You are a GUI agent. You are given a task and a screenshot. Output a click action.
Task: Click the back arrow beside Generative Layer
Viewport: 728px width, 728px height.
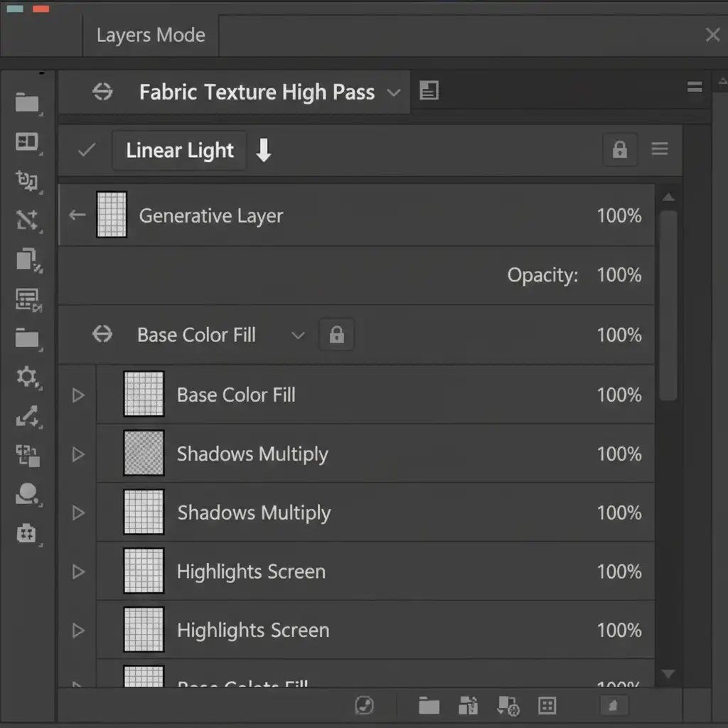77,215
